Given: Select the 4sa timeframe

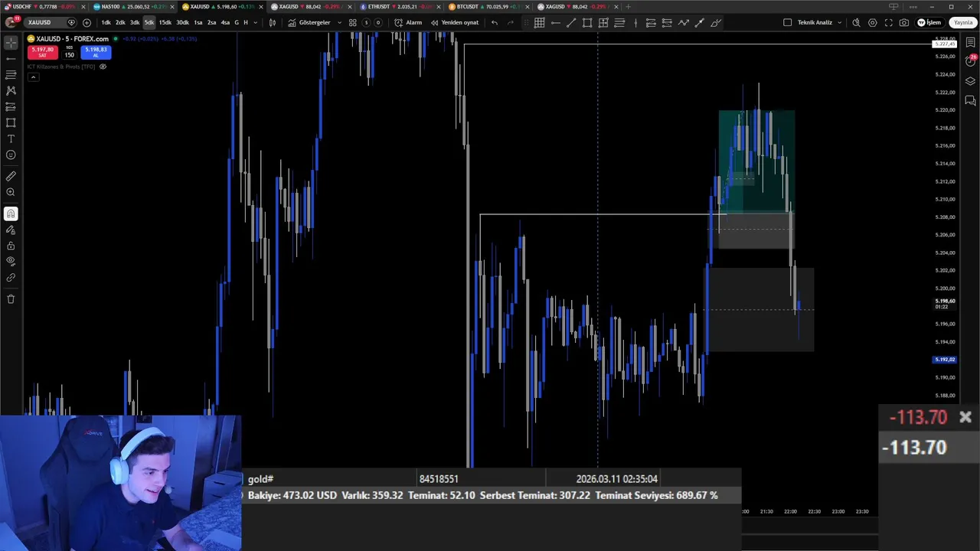Looking at the screenshot, I should point(225,22).
